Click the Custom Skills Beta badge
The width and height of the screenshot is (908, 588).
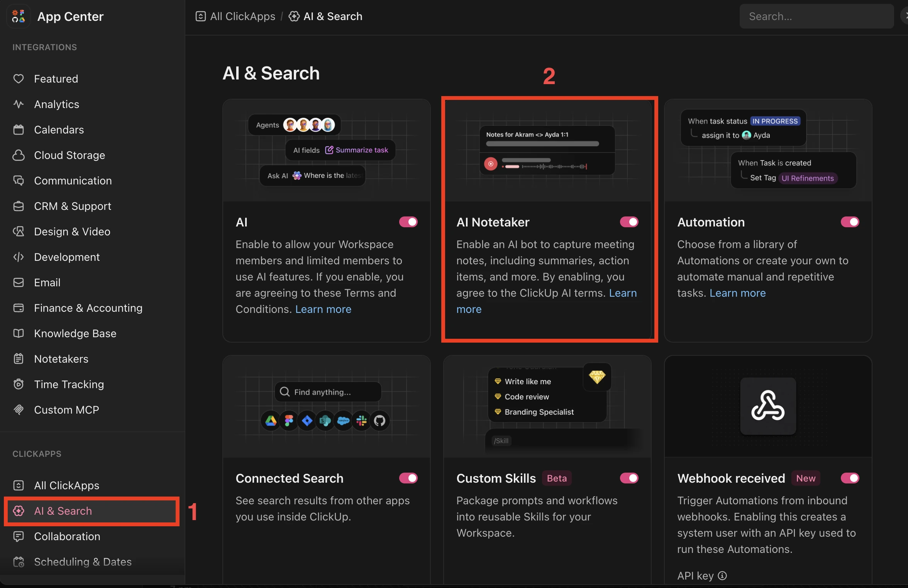click(557, 478)
